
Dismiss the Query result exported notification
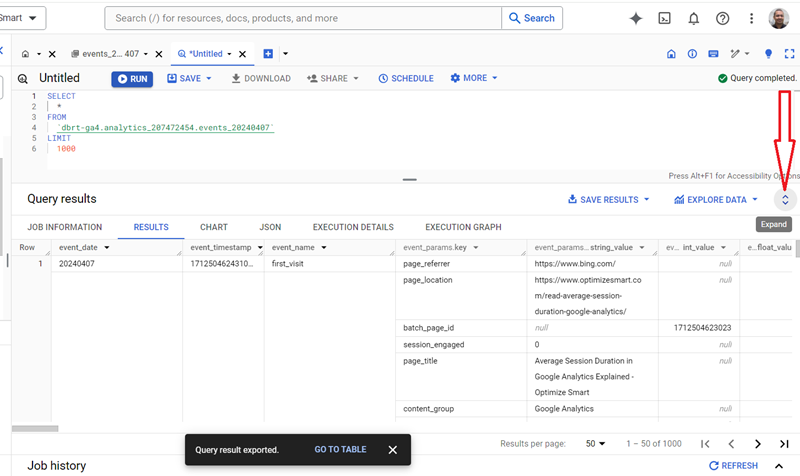pyautogui.click(x=393, y=450)
